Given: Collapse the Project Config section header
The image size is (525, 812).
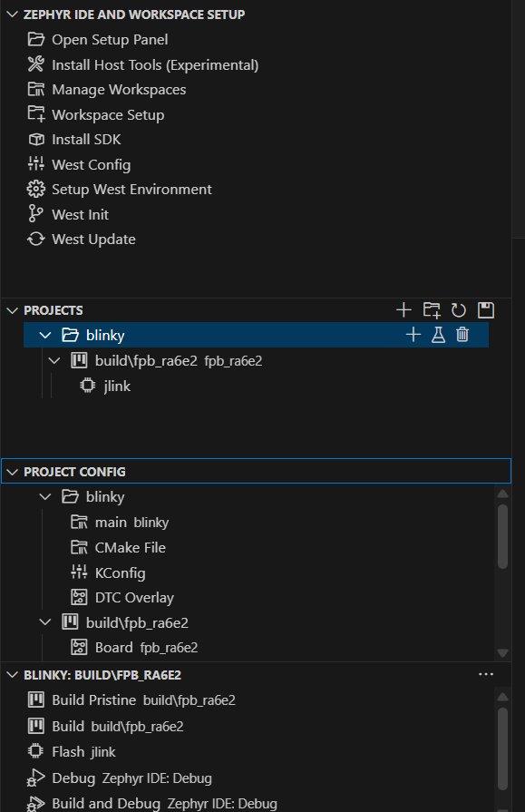Looking at the screenshot, I should [13, 472].
